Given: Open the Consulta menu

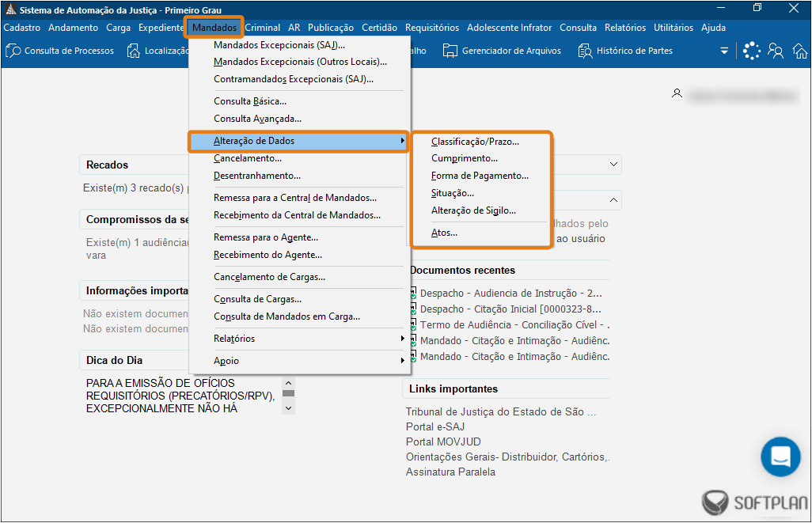Looking at the screenshot, I should [x=578, y=28].
